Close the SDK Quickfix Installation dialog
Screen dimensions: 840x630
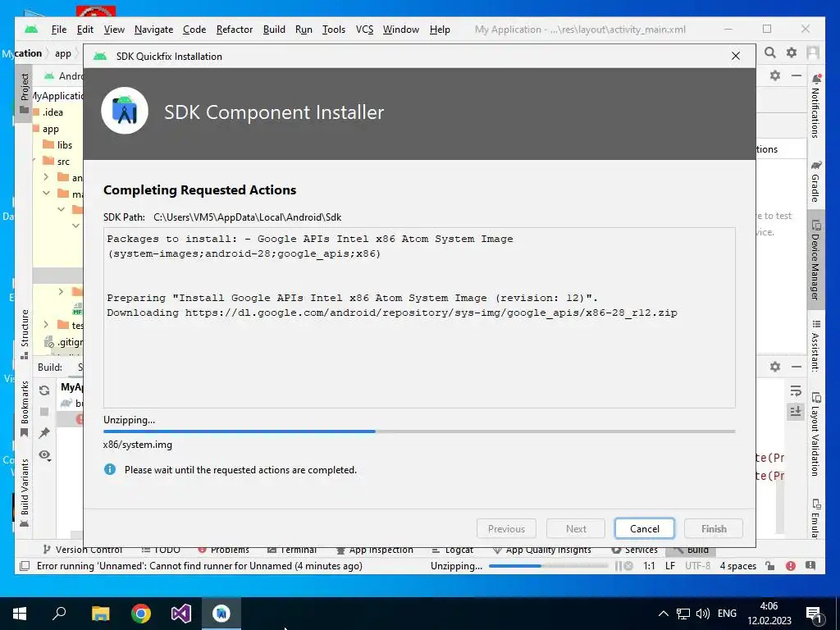point(736,57)
